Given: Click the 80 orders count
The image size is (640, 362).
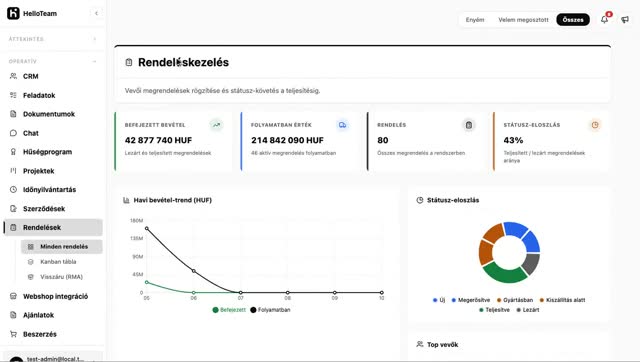Looking at the screenshot, I should pyautogui.click(x=383, y=140).
